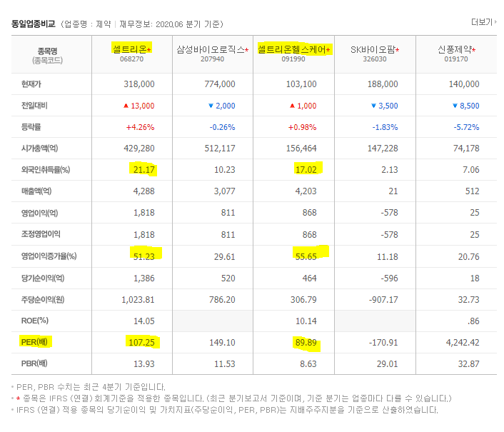Click the highlighted PER(배) row label
This screenshot has height=432, width=504.
pos(34,342)
